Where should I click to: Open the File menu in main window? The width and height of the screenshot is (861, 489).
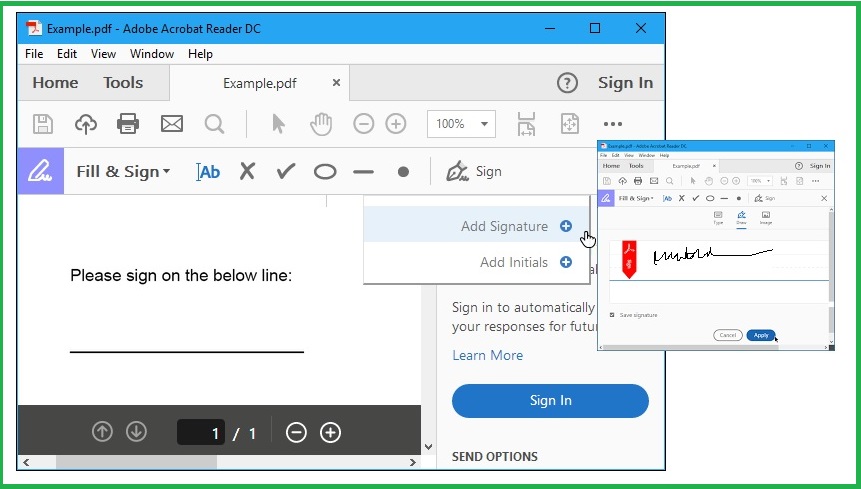click(34, 54)
